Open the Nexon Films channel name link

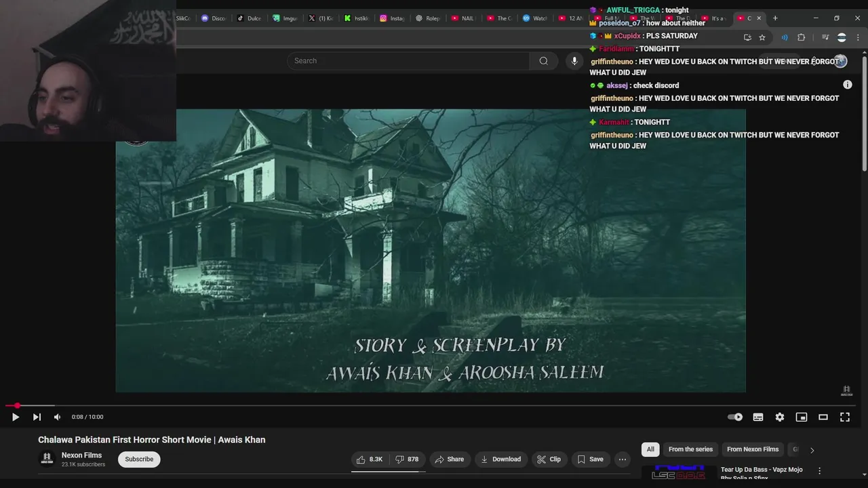click(81, 455)
